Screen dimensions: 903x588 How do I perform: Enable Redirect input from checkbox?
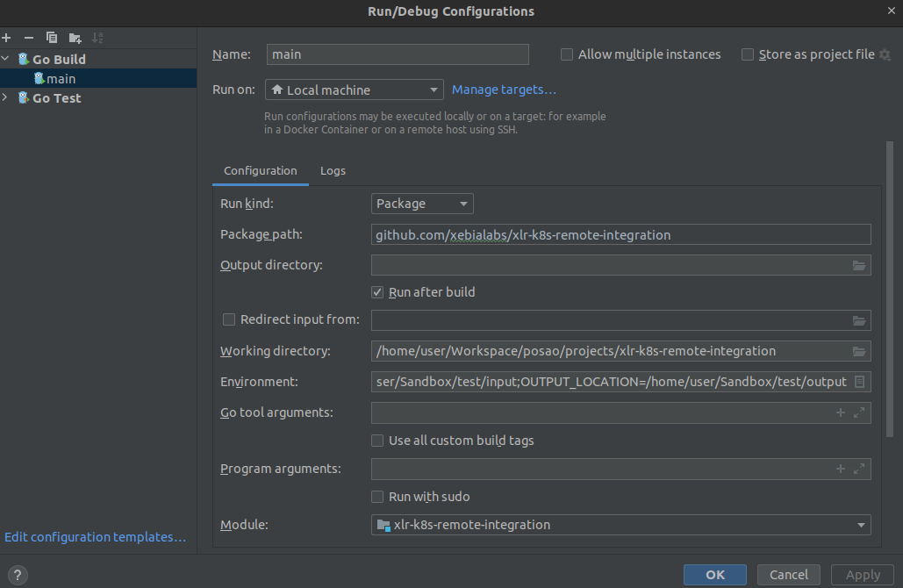click(229, 319)
